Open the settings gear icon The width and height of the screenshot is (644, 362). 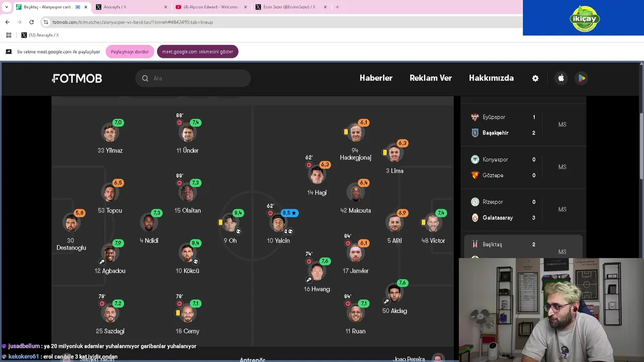(x=535, y=78)
